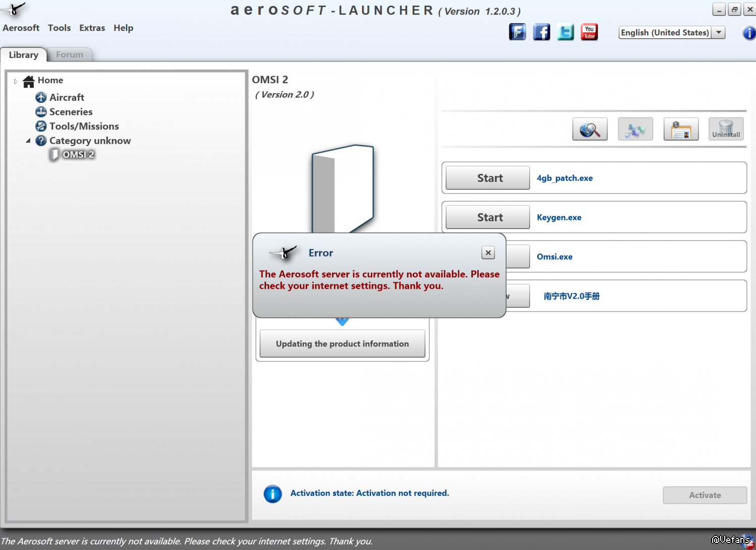Open the YouTube channel icon
The image size is (756, 550).
(589, 32)
